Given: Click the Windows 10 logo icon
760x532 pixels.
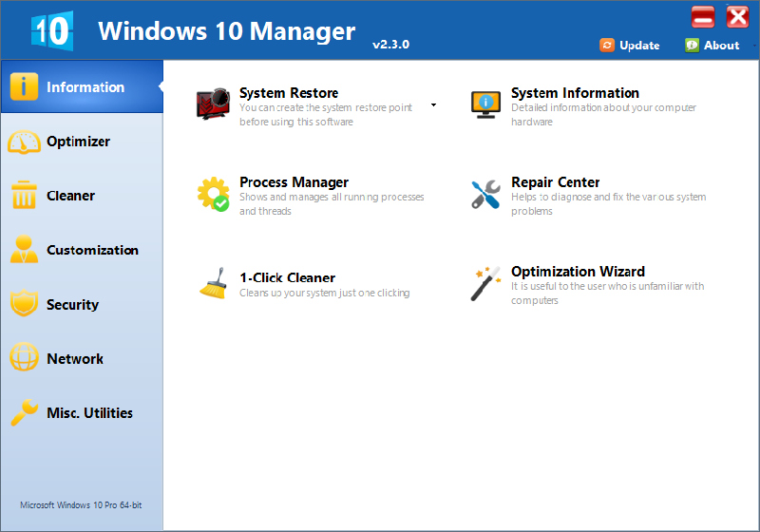Looking at the screenshot, I should tap(52, 31).
